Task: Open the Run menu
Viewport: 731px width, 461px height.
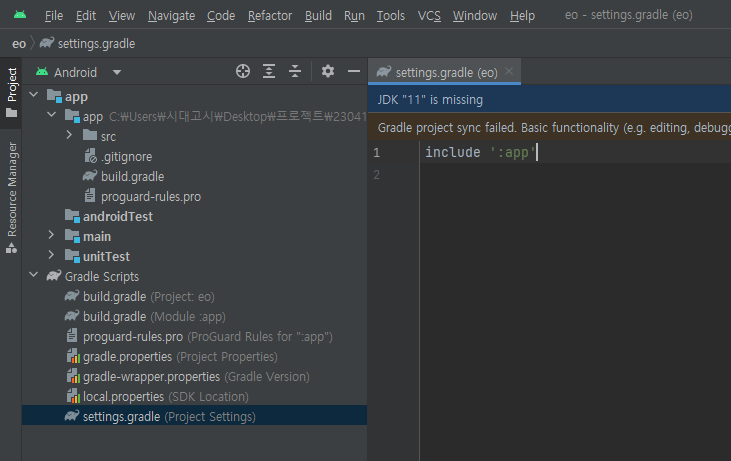Action: pyautogui.click(x=354, y=16)
